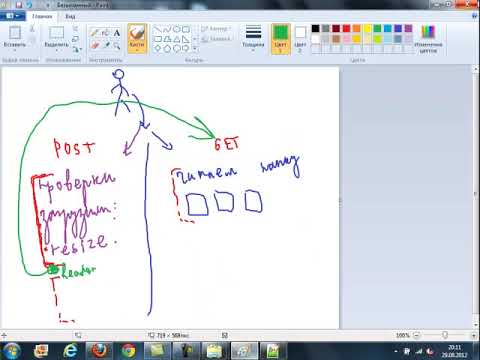The width and height of the screenshot is (480, 360).
Task: Choose the Oval shape
Action: (176, 30)
